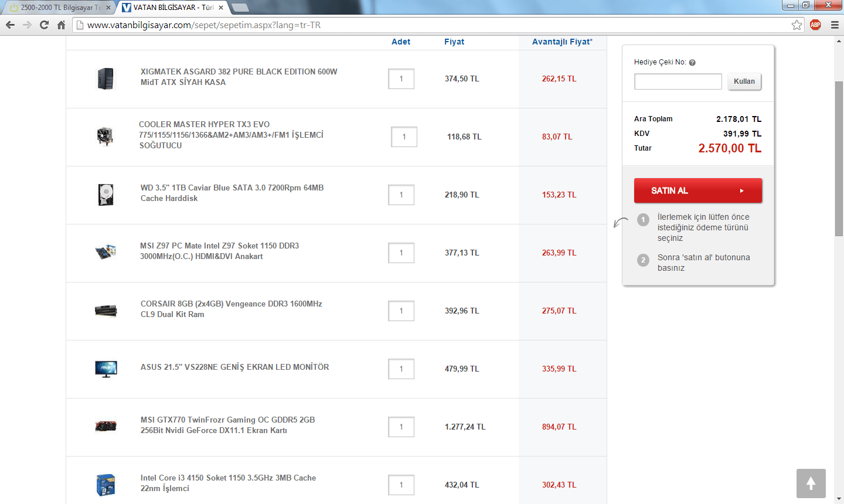Reload the page with the refresh icon
The height and width of the screenshot is (504, 844).
coord(44,25)
